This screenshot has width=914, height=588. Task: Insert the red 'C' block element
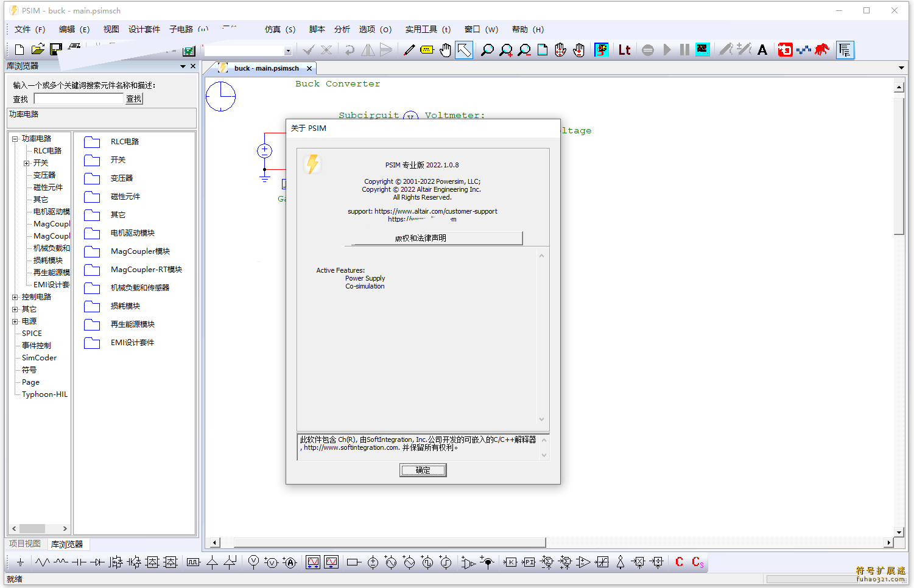point(680,562)
